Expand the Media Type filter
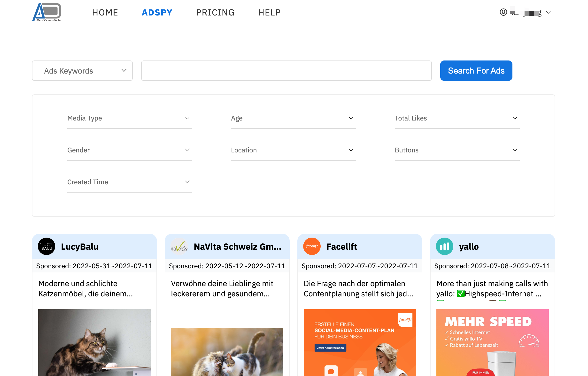Screen dimensions: 588x376 pos(130,118)
